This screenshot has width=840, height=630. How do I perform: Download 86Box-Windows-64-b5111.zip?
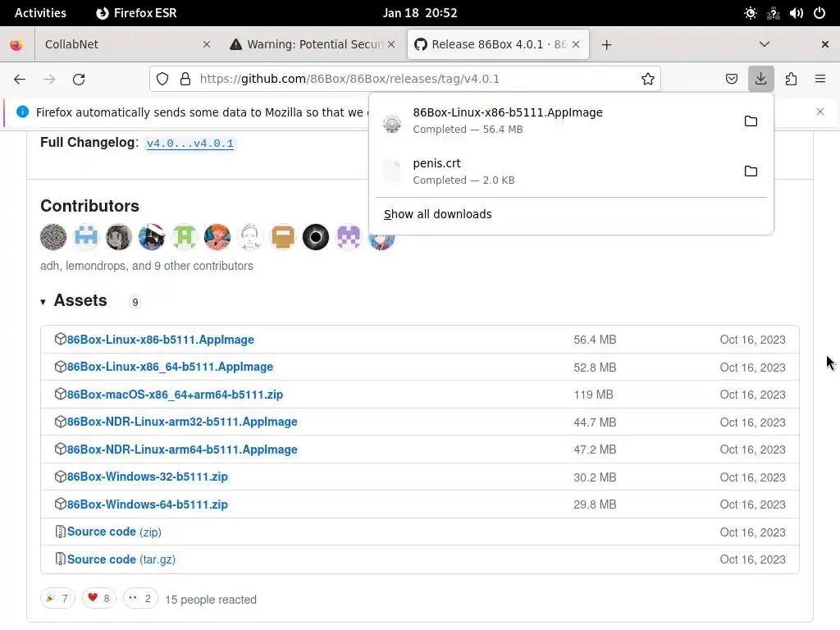[148, 504]
